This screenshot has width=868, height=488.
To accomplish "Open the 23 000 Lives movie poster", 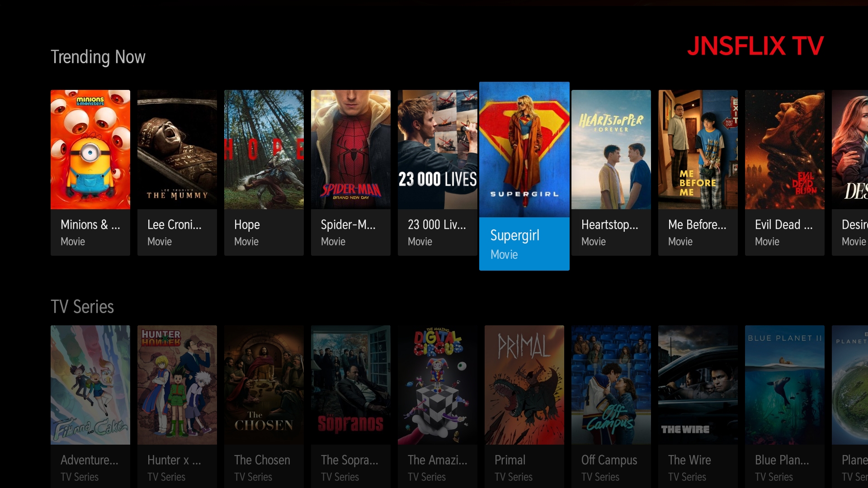I will click(x=438, y=150).
